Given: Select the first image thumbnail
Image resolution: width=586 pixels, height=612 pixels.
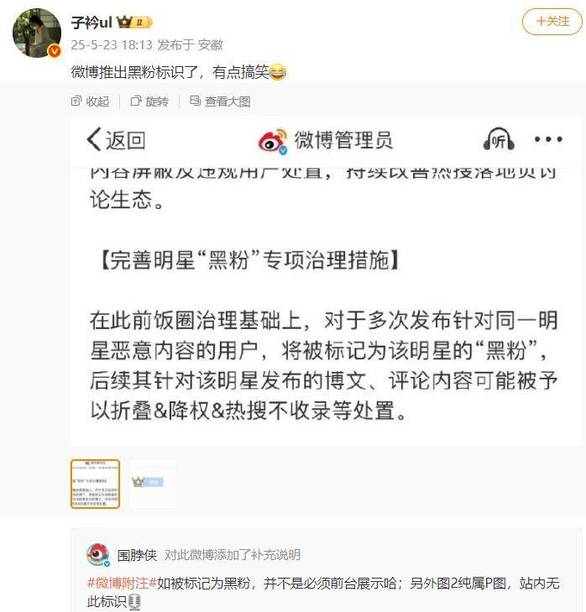Looking at the screenshot, I should (x=95, y=484).
